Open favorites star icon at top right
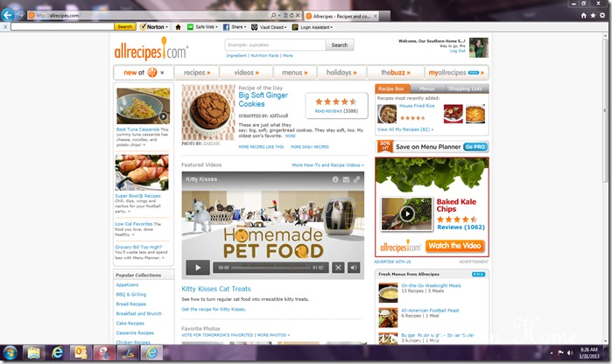The width and height of the screenshot is (612, 364). pos(593,16)
